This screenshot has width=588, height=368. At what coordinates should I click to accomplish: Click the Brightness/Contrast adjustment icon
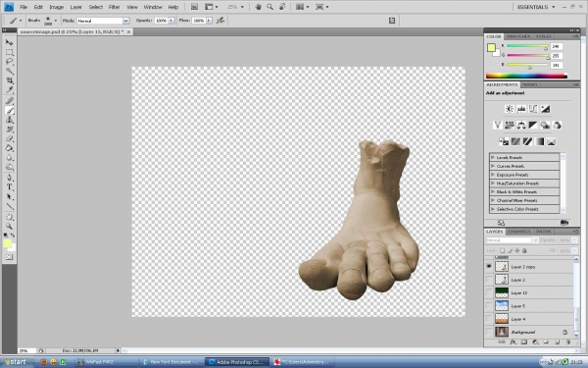(510, 109)
